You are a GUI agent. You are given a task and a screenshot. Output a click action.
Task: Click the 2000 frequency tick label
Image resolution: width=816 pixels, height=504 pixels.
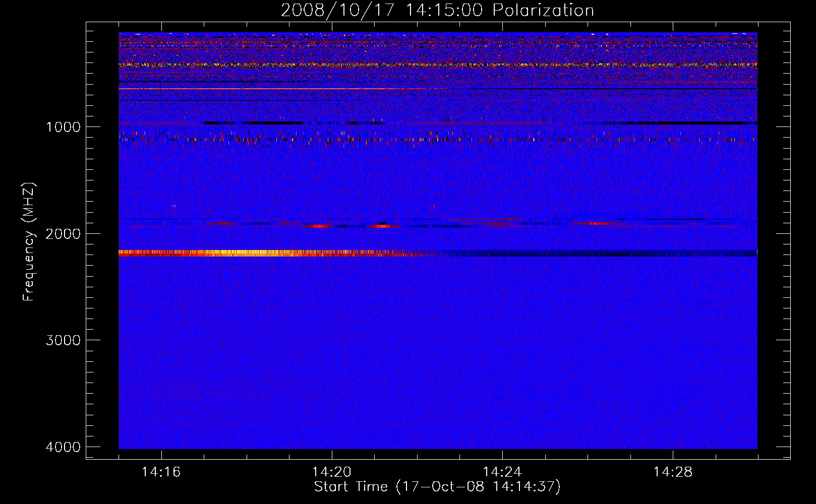click(63, 233)
